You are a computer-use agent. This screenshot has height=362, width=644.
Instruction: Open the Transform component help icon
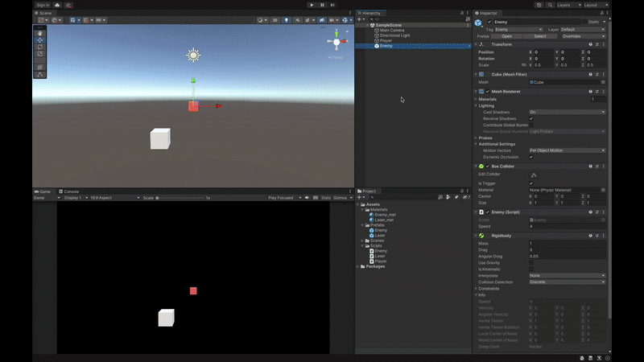tap(591, 44)
